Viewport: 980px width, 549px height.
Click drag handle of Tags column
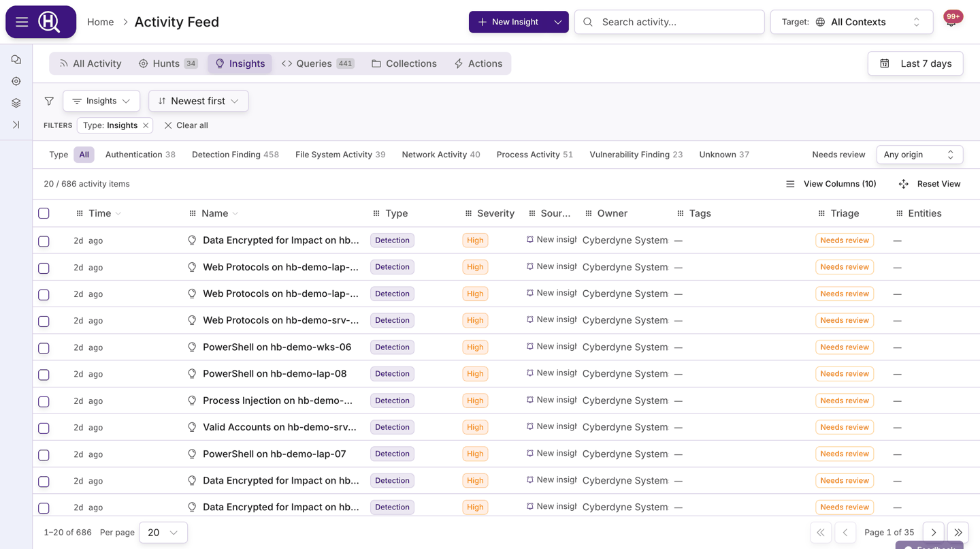tap(680, 213)
